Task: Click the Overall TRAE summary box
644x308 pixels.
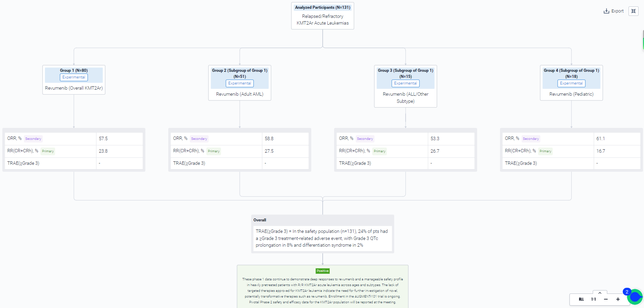Action: coord(322,238)
